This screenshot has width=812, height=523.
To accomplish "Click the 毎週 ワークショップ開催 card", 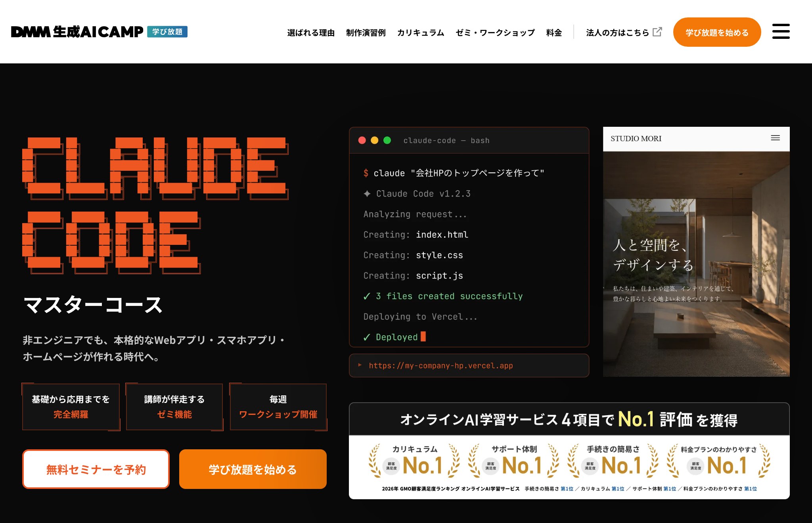I will coord(278,407).
